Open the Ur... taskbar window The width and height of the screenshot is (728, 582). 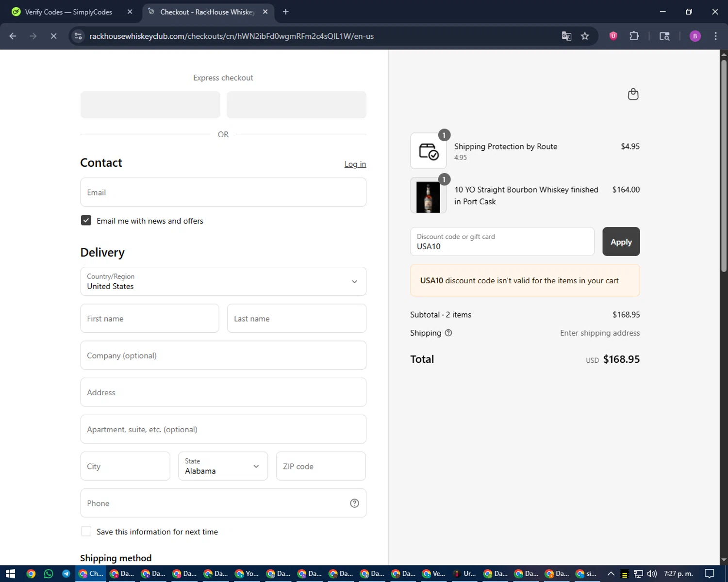464,574
